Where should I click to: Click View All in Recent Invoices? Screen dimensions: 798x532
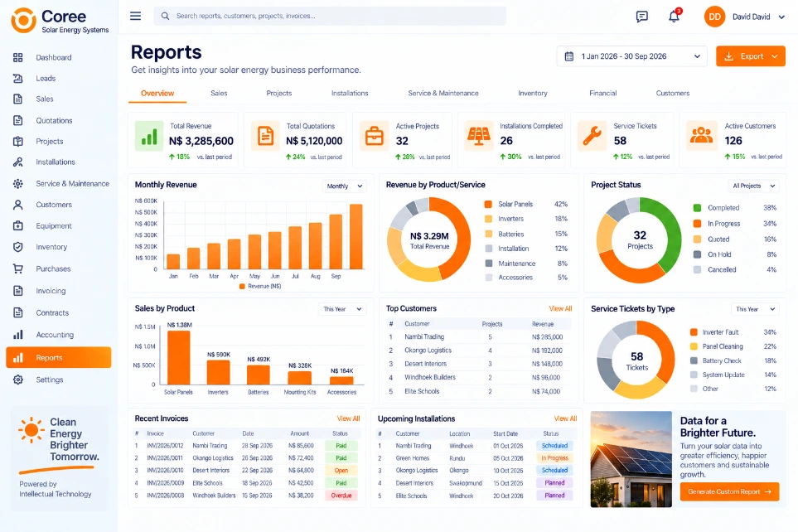[348, 418]
